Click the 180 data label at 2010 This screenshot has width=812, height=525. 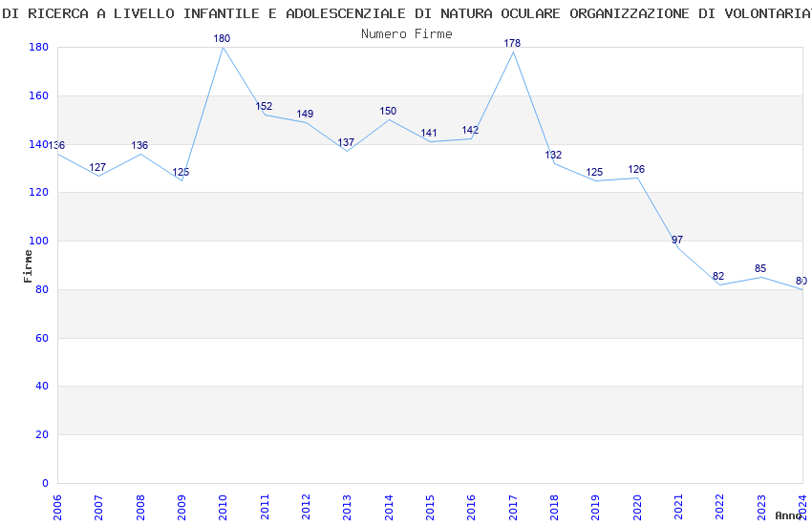[x=222, y=38]
